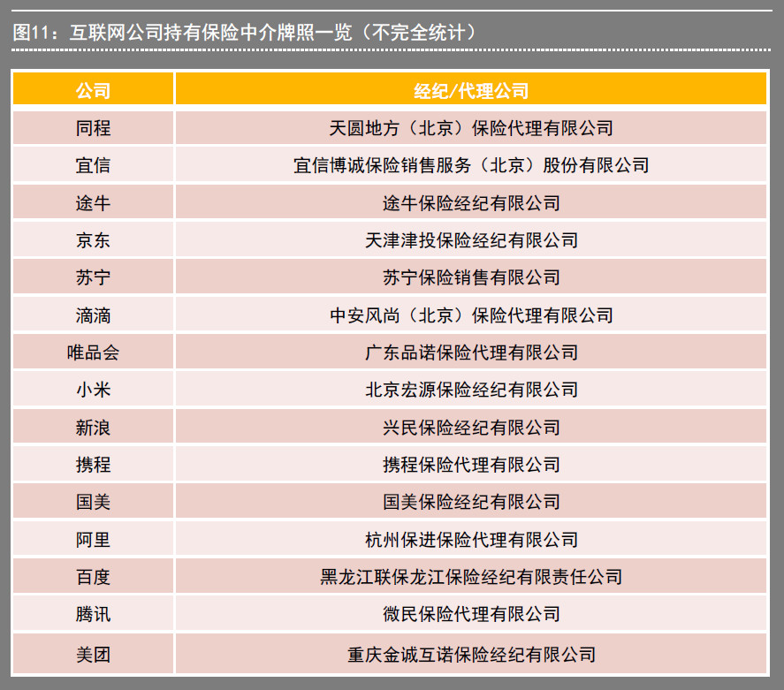Select 国美保险经纪有限公司 cell
784x690 pixels.
click(471, 501)
